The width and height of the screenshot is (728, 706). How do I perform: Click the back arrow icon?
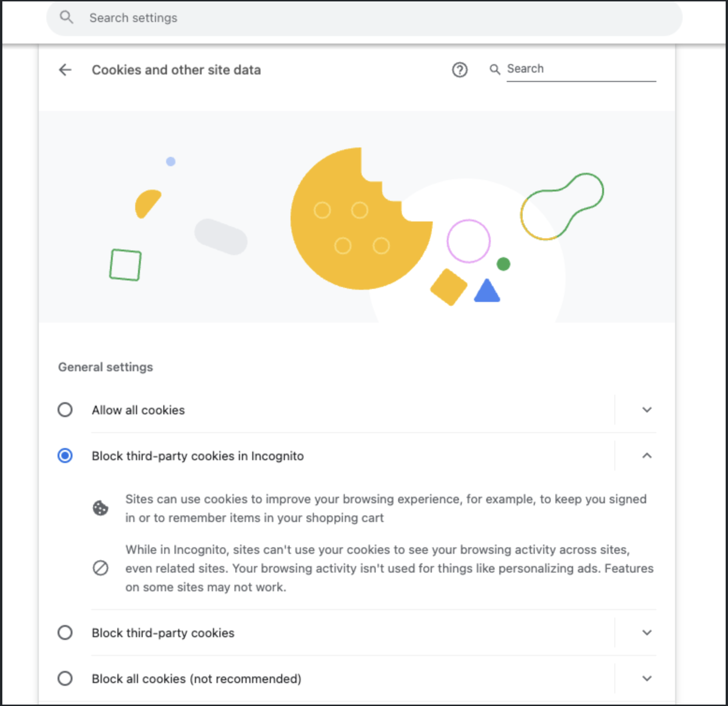point(65,70)
